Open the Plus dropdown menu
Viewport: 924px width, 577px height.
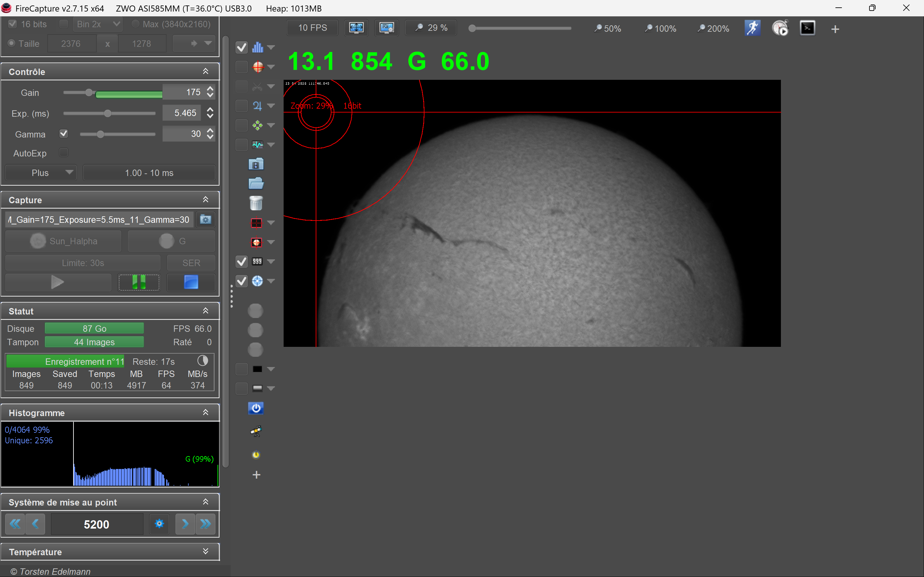tap(41, 173)
